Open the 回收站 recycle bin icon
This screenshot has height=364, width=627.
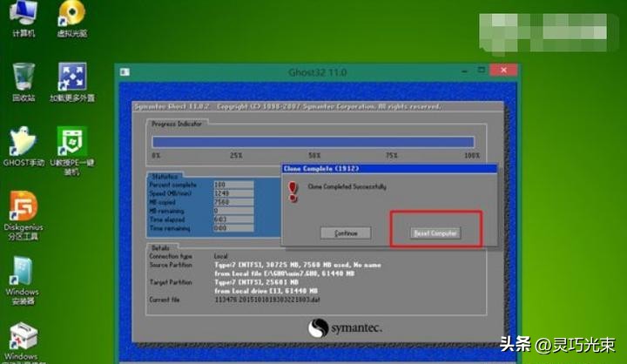24,82
